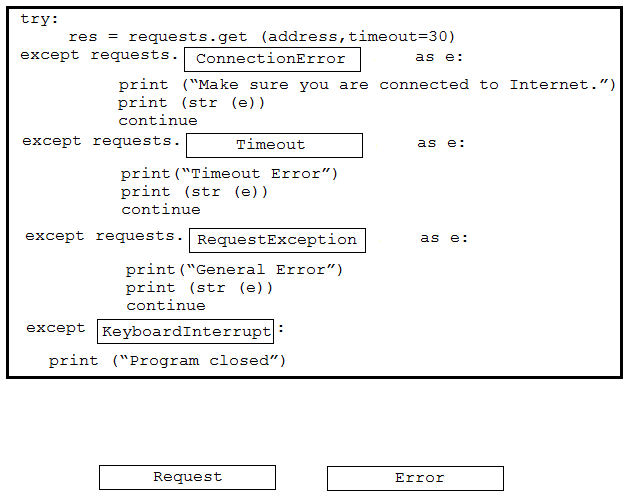Click the RequestException answer box
Screen dimensions: 633x499
277,241
